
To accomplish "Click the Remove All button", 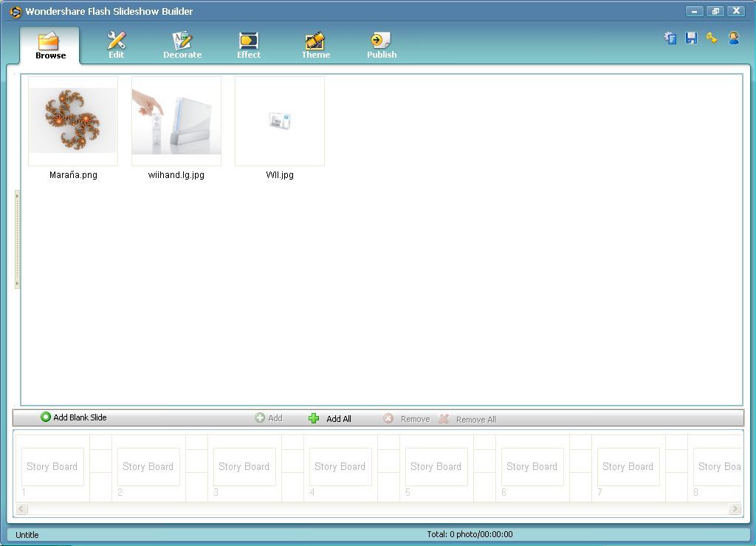I will (x=467, y=419).
